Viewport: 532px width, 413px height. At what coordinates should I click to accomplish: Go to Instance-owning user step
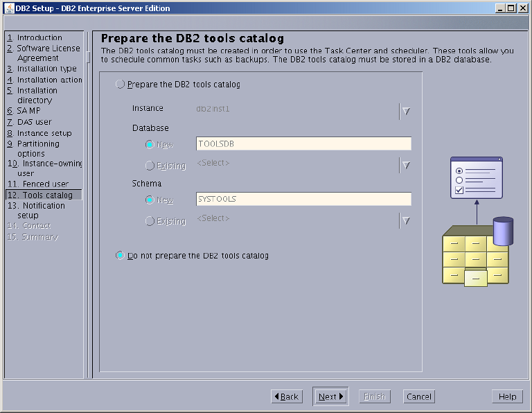click(x=44, y=168)
